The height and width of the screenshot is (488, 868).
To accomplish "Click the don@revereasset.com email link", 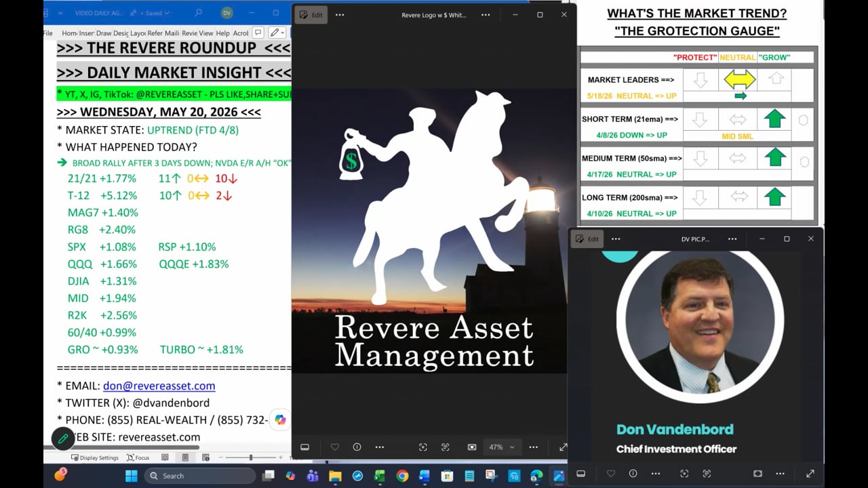I will [x=159, y=386].
